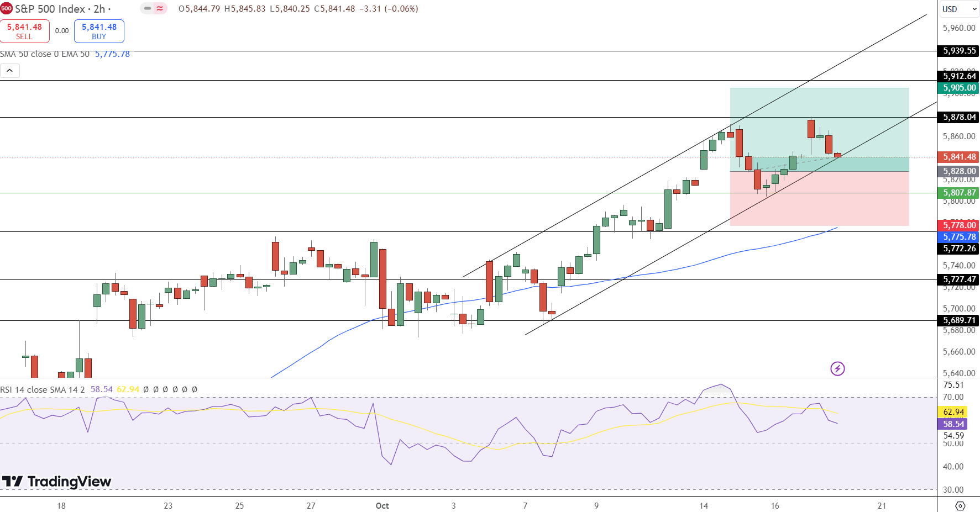Viewport: 980px width, 512px height.
Task: Select the RSI 14 close SMA legend
Action: pyautogui.click(x=43, y=389)
